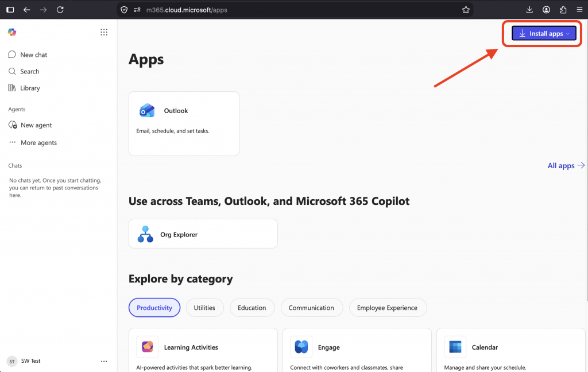Go back with browser back arrow
This screenshot has width=588, height=372.
(26, 10)
